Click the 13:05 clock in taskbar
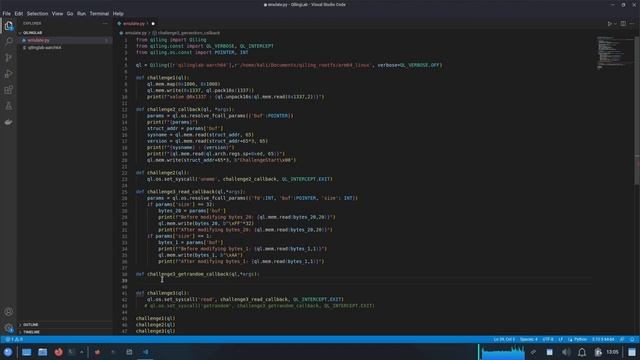This screenshot has width=640, height=360. point(612,352)
